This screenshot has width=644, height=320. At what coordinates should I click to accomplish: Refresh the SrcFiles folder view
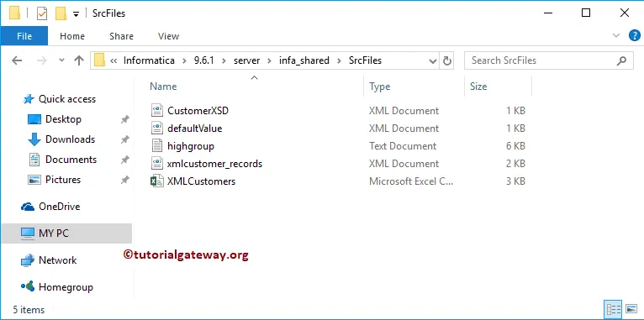(447, 60)
